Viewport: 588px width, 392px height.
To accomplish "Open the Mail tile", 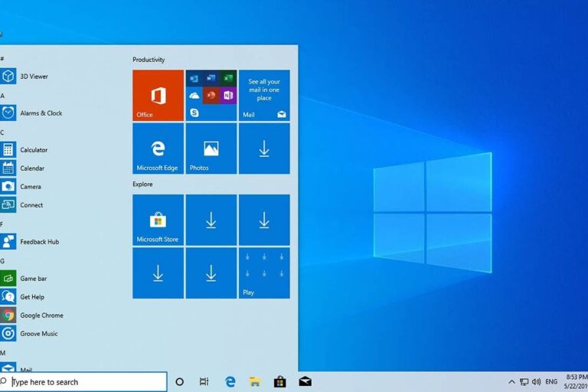I will coord(264,96).
